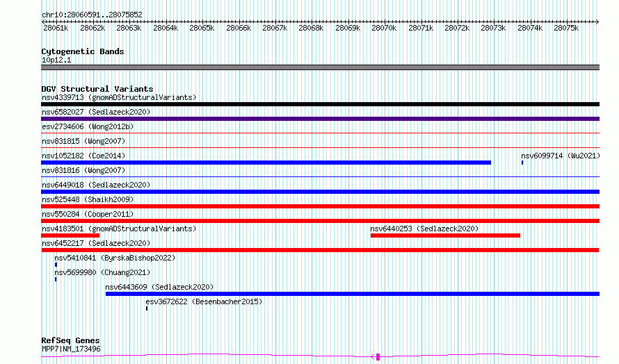Select the black nsv4339713 variant bar

pos(320,104)
